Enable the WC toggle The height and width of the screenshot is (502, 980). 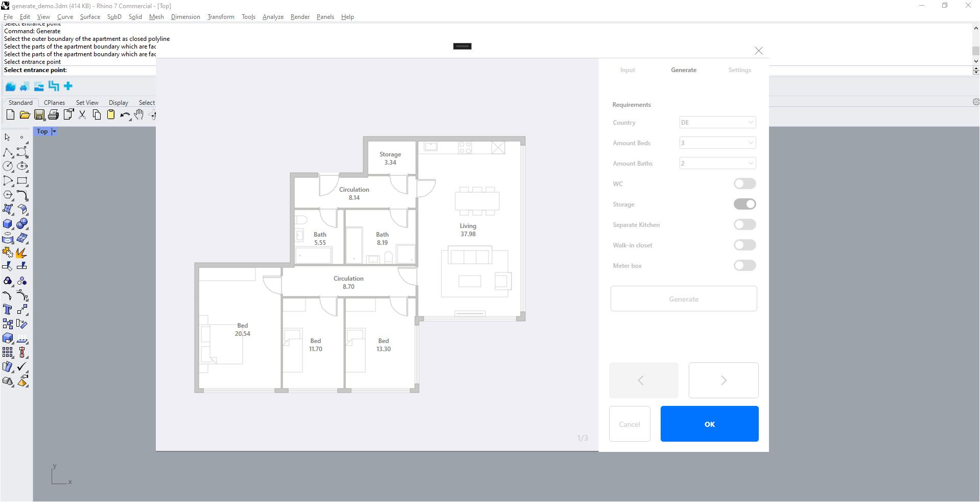click(744, 184)
